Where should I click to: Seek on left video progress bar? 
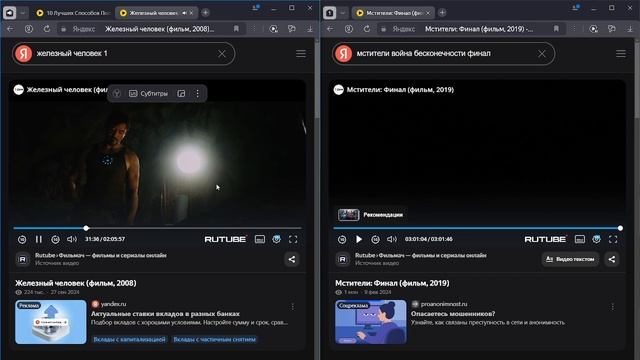coord(157,228)
